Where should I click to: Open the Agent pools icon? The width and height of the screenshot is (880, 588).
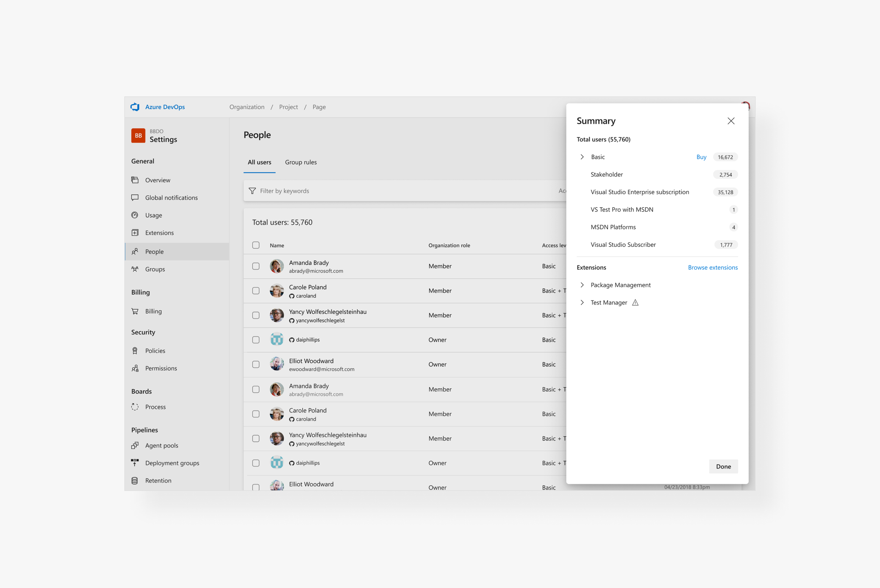[135, 445]
